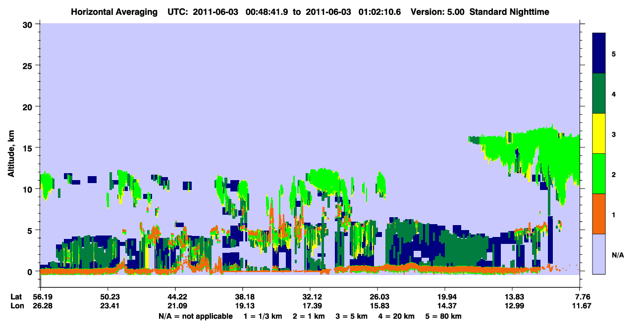The width and height of the screenshot is (644, 330).
Task: Click the dark green 4 colorbar segment
Action: coord(599,93)
